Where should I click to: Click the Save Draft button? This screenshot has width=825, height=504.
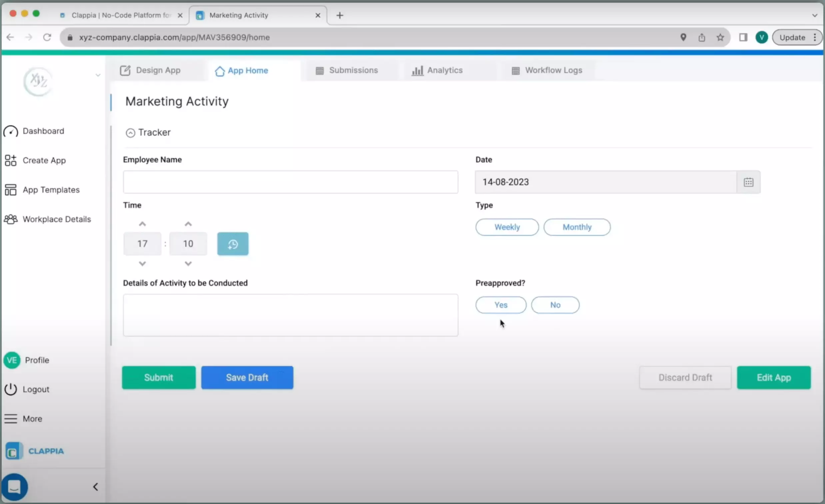tap(247, 377)
